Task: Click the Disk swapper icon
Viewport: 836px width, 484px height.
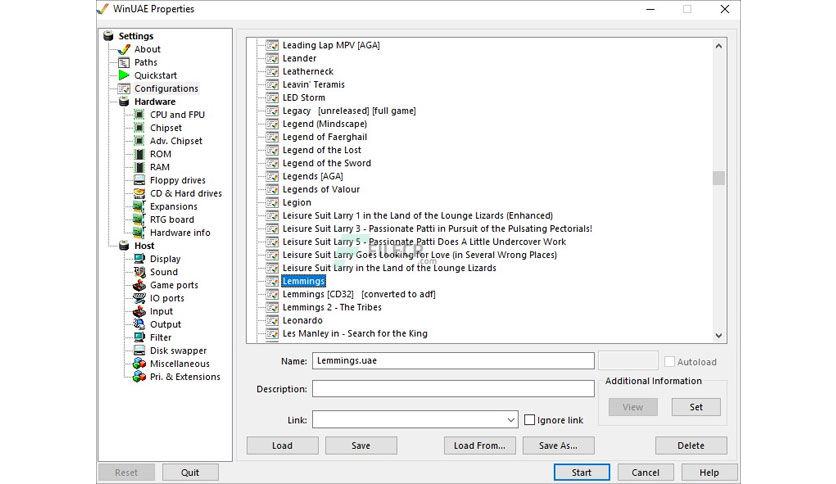Action: pyautogui.click(x=139, y=351)
